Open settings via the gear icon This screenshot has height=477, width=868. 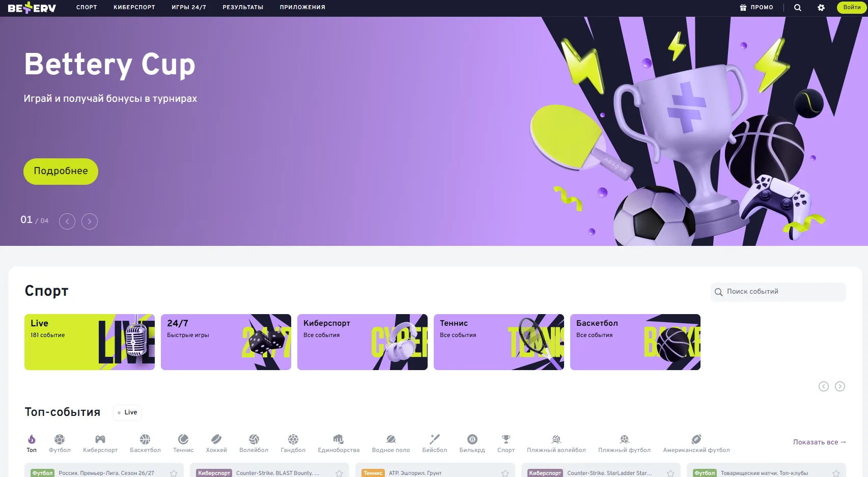tap(821, 8)
